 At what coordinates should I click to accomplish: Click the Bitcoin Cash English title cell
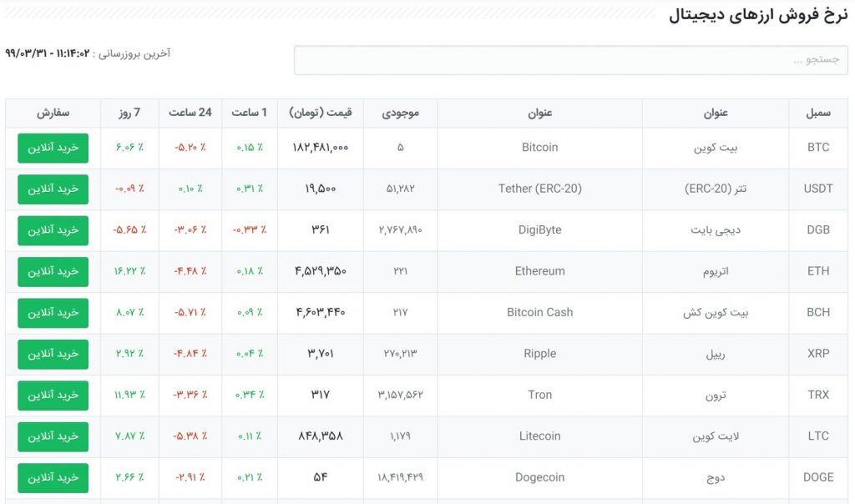pyautogui.click(x=540, y=312)
